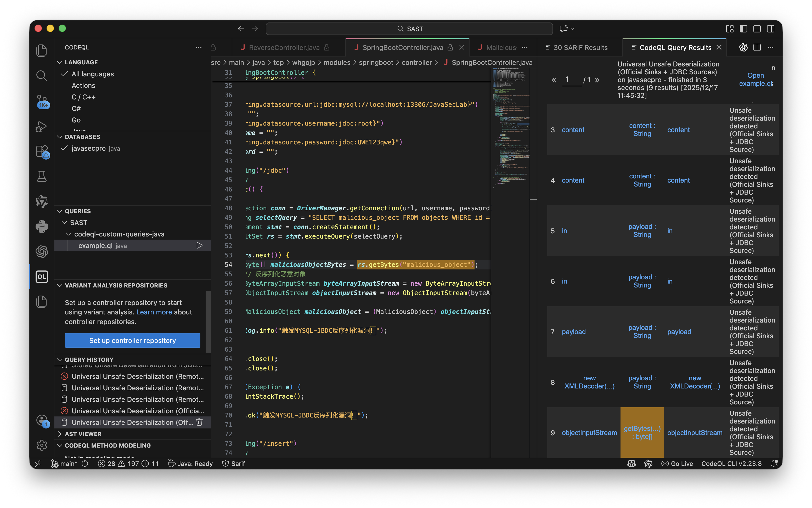Viewport: 812px width, 508px height.
Task: Select the javasecpro database
Action: [x=88, y=148]
